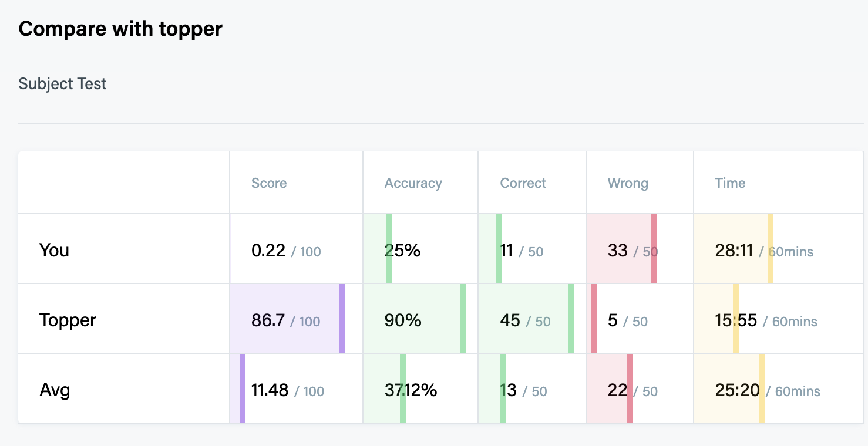868x446 pixels.
Task: Click the Avg 37.12% accuracy value
Action: pos(411,390)
